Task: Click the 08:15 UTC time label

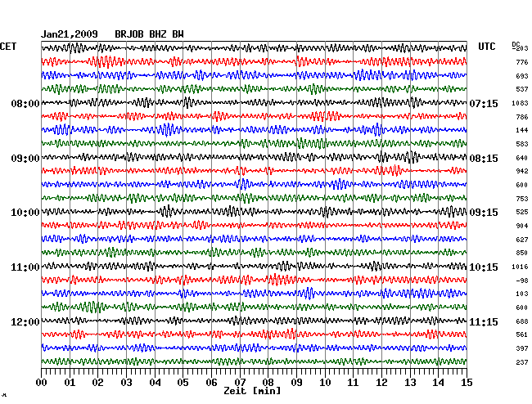Action: 484,159
